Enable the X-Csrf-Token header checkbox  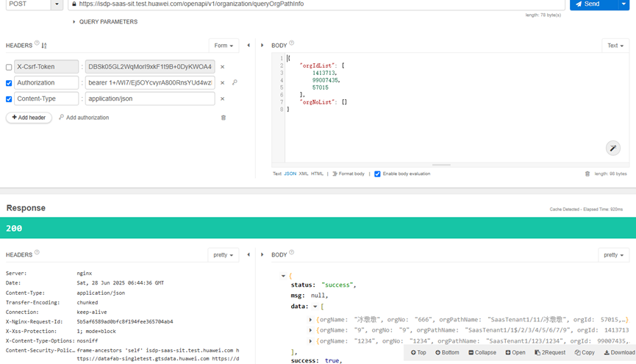tap(9, 67)
